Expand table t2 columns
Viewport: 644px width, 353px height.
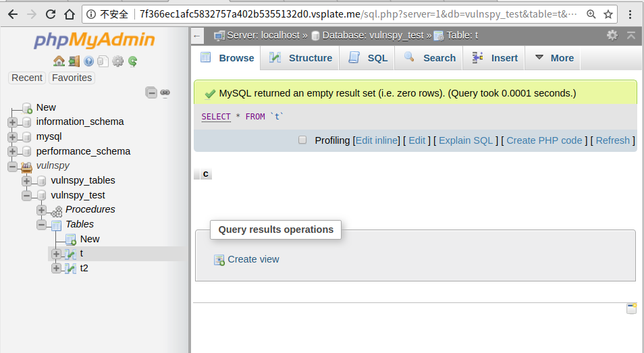(56, 269)
